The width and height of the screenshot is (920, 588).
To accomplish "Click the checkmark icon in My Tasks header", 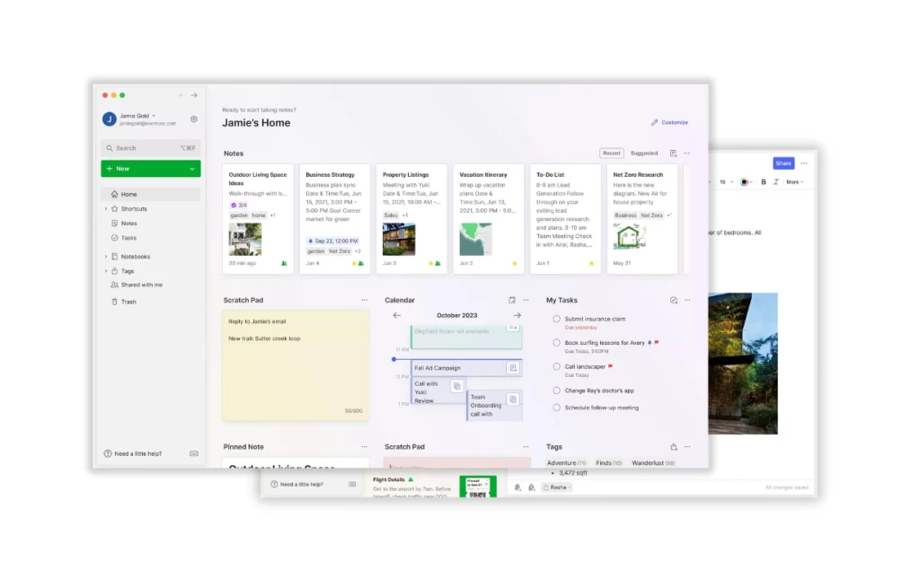I will 674,300.
